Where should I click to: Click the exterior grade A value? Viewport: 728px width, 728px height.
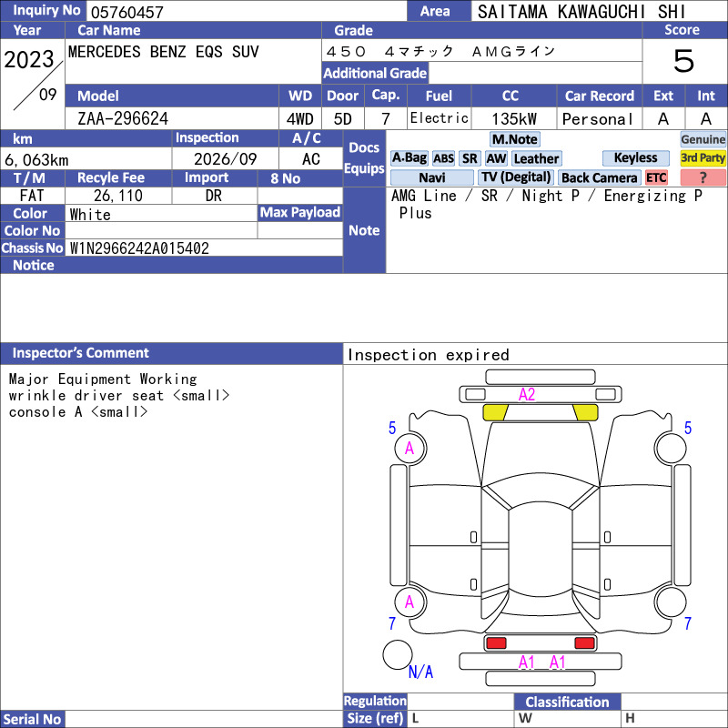click(x=663, y=119)
